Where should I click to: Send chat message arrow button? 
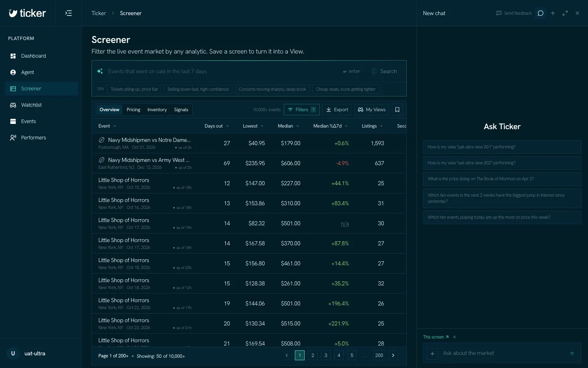pyautogui.click(x=572, y=354)
